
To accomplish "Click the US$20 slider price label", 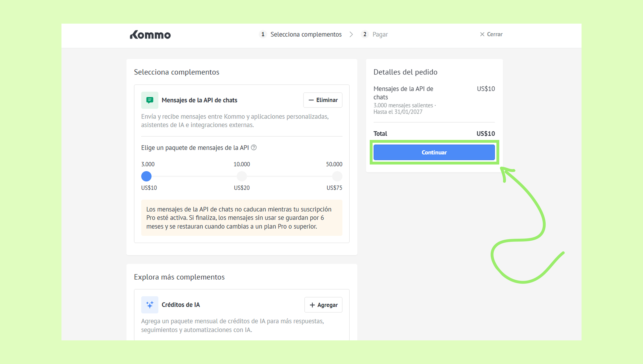I will pos(242,188).
